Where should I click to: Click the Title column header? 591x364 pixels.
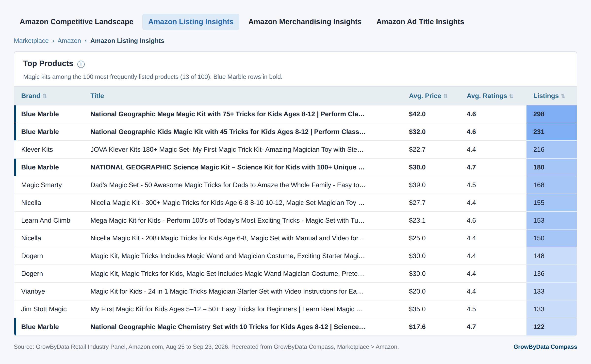(x=97, y=96)
